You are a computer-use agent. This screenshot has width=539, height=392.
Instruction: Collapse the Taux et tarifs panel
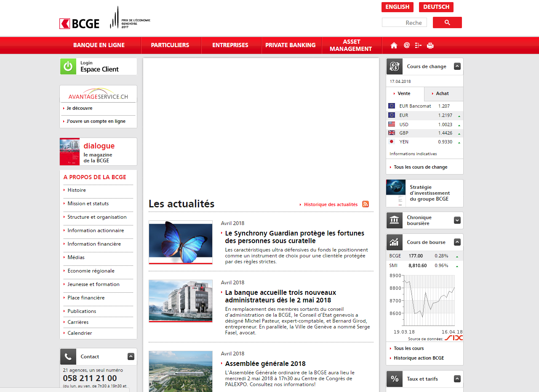click(457, 379)
